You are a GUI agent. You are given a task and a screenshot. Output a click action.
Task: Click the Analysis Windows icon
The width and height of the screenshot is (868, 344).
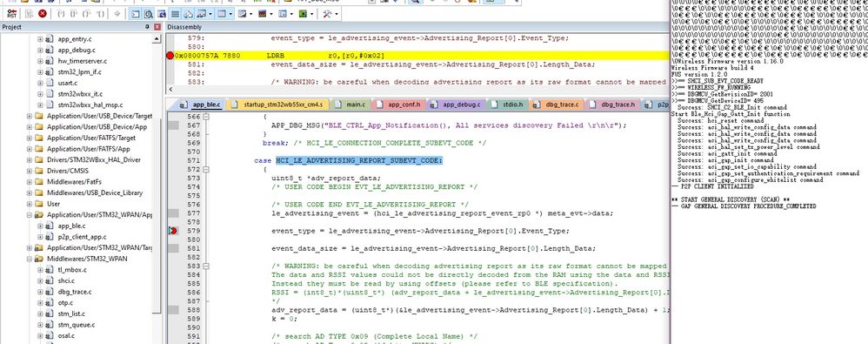[x=263, y=13]
